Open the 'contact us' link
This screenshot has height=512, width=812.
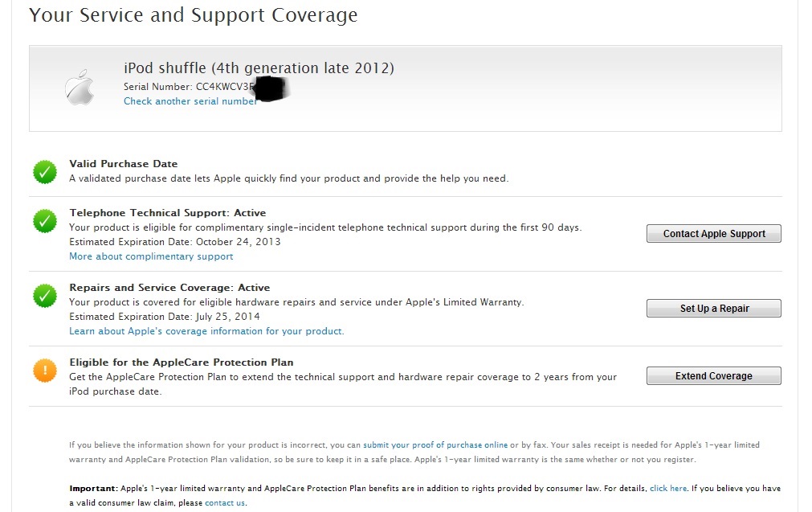click(x=225, y=502)
